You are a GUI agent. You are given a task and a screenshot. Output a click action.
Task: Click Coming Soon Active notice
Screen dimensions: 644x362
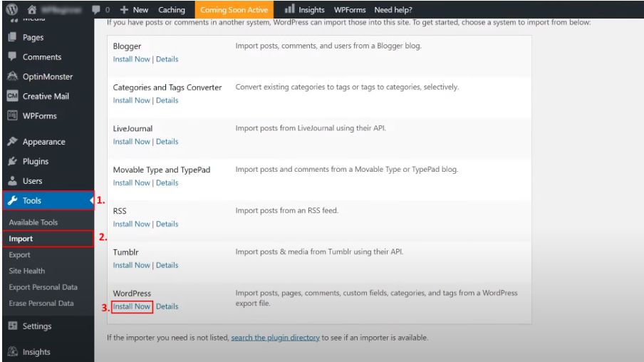tap(234, 9)
